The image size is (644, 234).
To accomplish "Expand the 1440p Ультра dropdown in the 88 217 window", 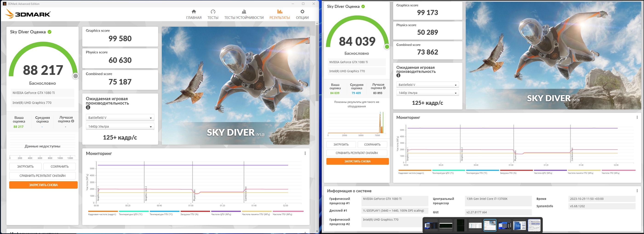I will [120, 126].
